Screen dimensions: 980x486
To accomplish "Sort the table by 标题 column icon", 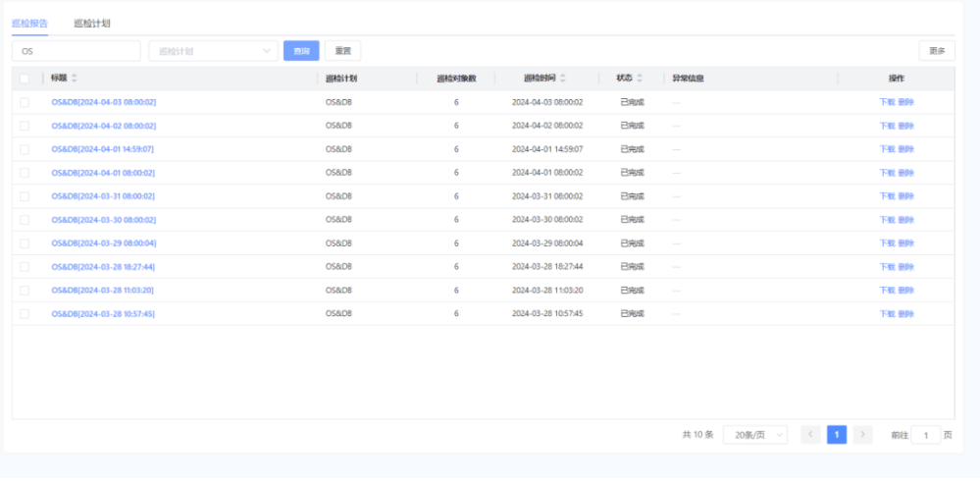I will 75,79.
